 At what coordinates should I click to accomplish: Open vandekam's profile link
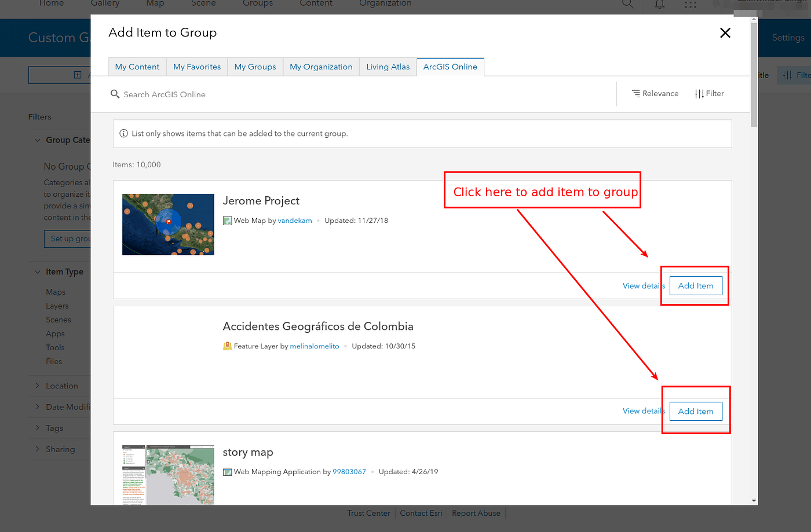pyautogui.click(x=295, y=220)
